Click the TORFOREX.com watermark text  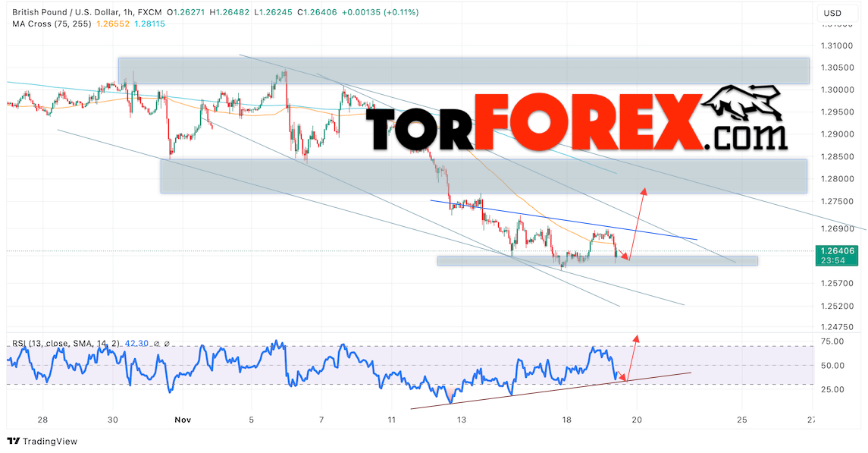pyautogui.click(x=576, y=123)
